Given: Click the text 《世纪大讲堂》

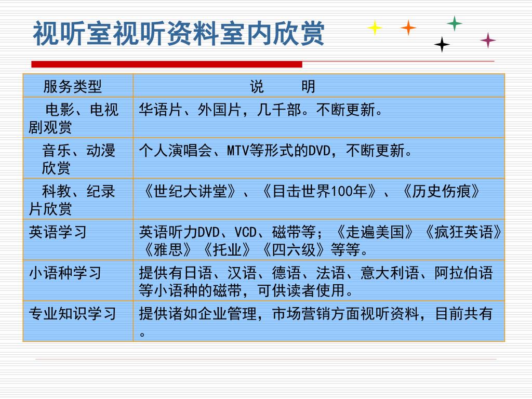Looking at the screenshot, I should [190, 191].
